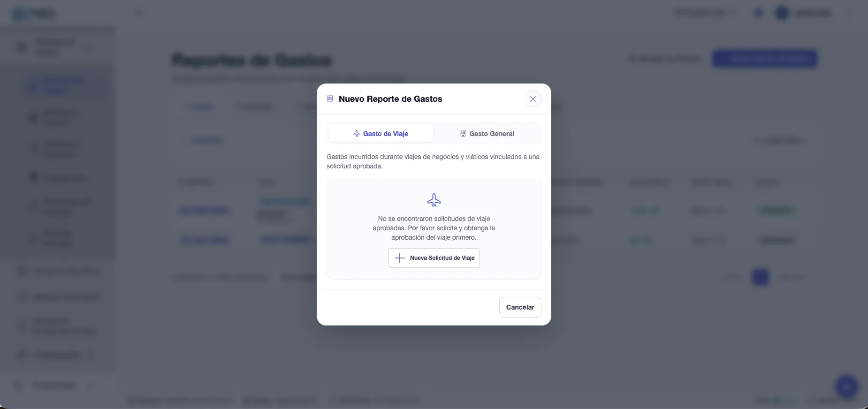This screenshot has height=409, width=868.
Task: Close the Nuevo Reporte de Gastos dialog
Action: [533, 99]
